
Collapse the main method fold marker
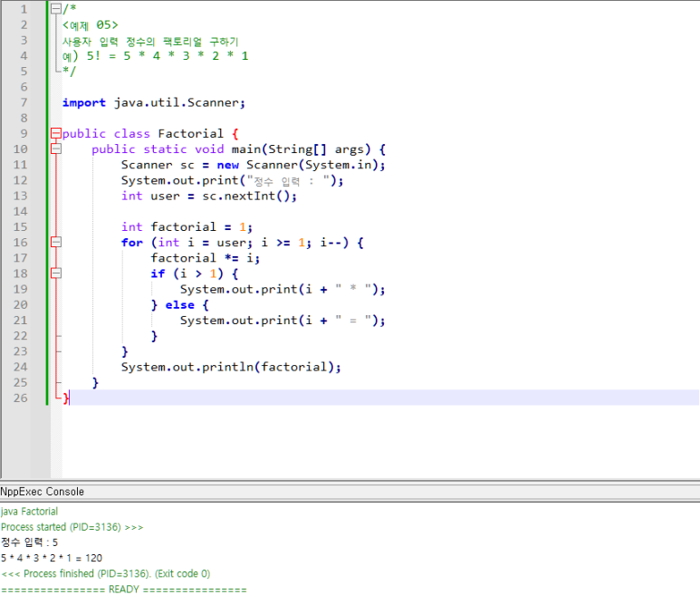click(56, 149)
